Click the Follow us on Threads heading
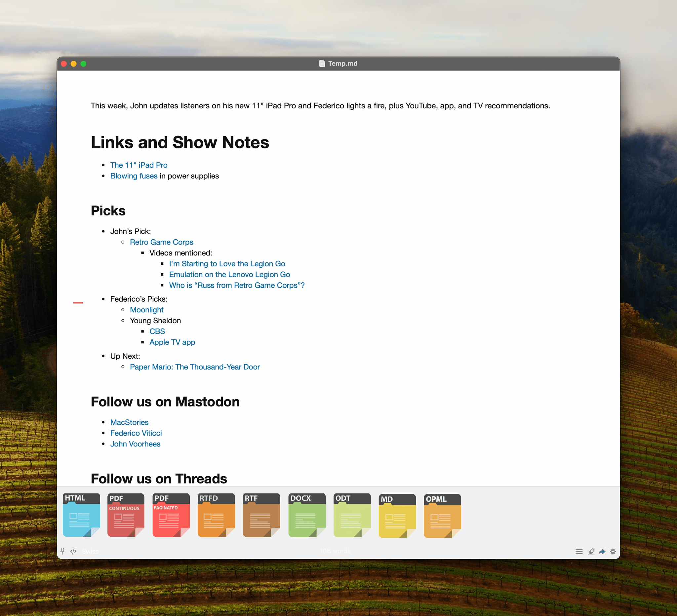 pos(159,479)
